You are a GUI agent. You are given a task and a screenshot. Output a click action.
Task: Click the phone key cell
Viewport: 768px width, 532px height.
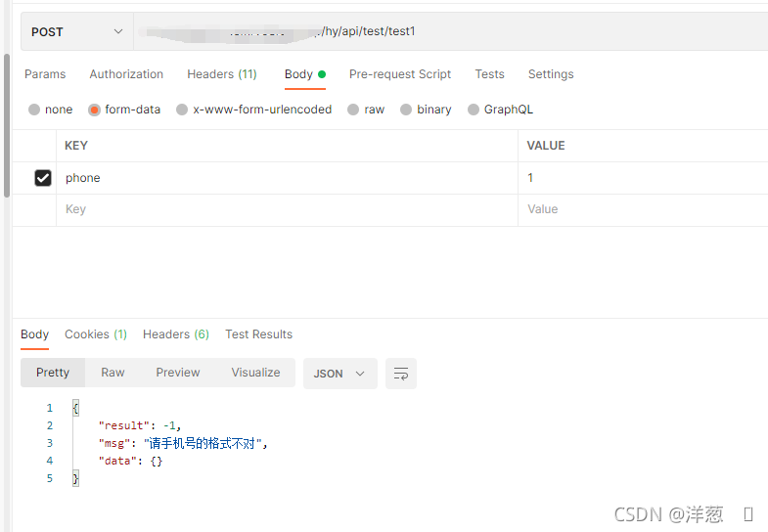click(x=287, y=178)
